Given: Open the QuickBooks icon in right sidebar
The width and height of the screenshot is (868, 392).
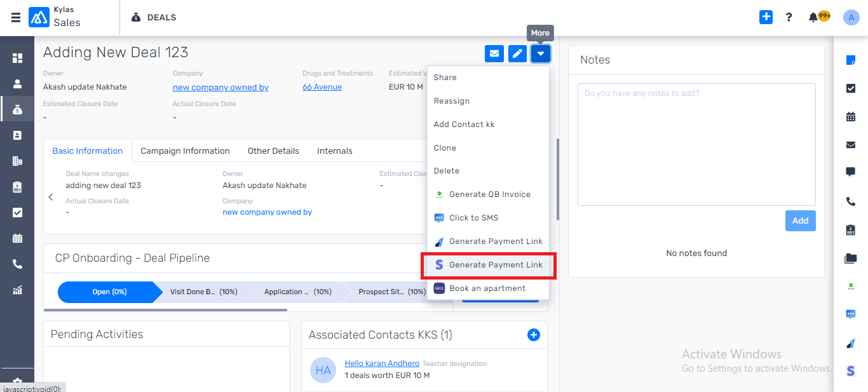Looking at the screenshot, I should click(851, 286).
